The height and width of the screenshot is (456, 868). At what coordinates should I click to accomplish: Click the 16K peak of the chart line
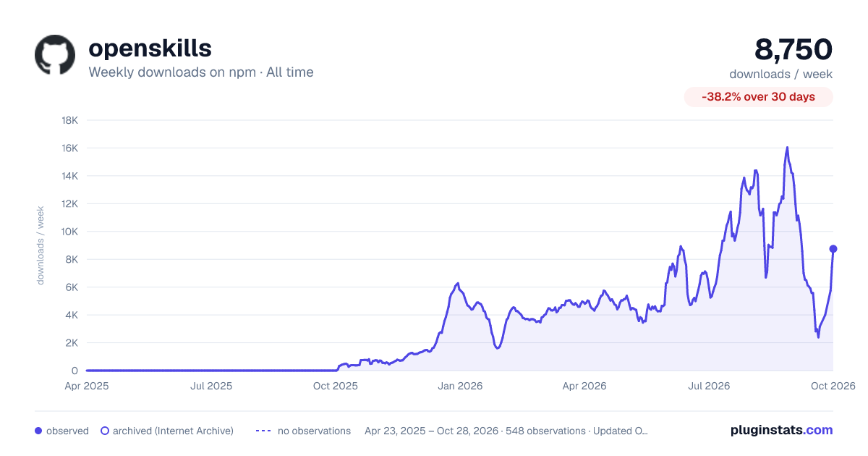pyautogui.click(x=787, y=148)
